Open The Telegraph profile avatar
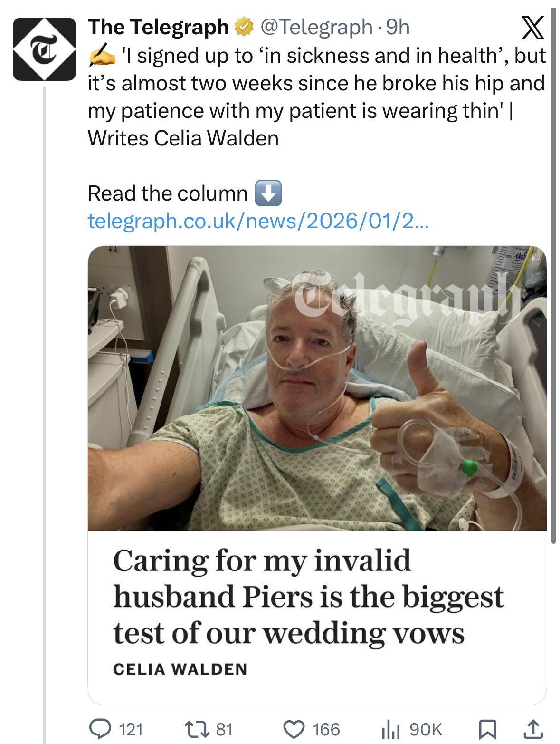 coord(44,49)
